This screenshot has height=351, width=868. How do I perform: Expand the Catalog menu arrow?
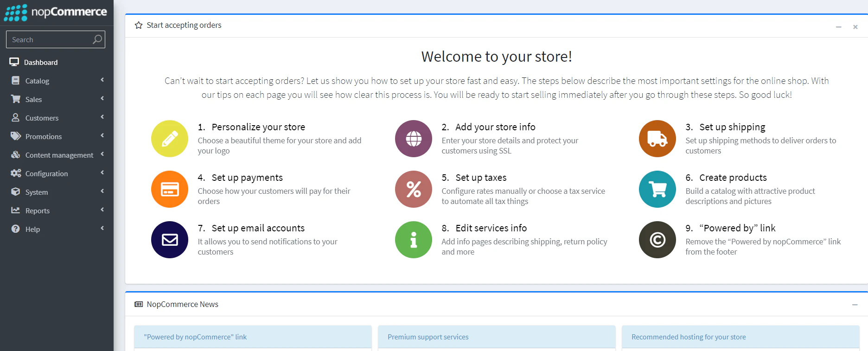[102, 80]
